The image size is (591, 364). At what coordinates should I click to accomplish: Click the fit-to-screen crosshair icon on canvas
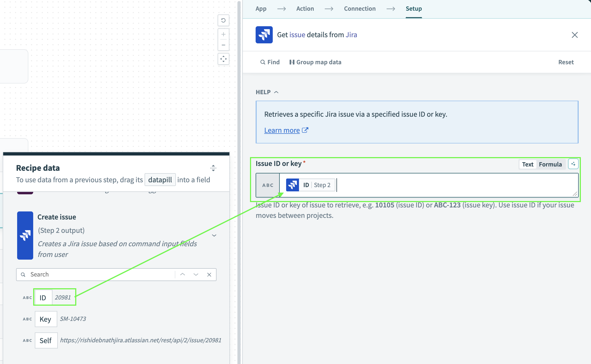pyautogui.click(x=223, y=58)
